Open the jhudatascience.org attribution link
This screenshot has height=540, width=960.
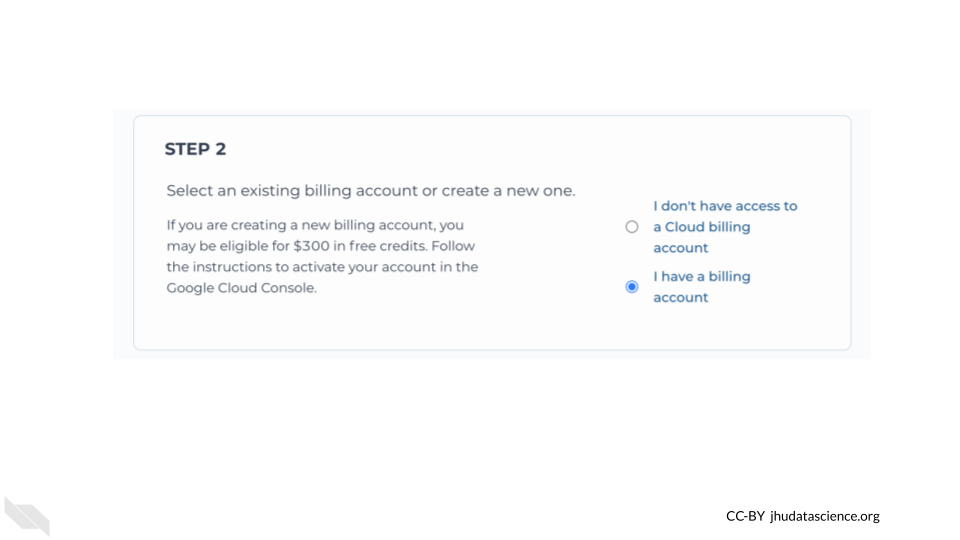(825, 516)
